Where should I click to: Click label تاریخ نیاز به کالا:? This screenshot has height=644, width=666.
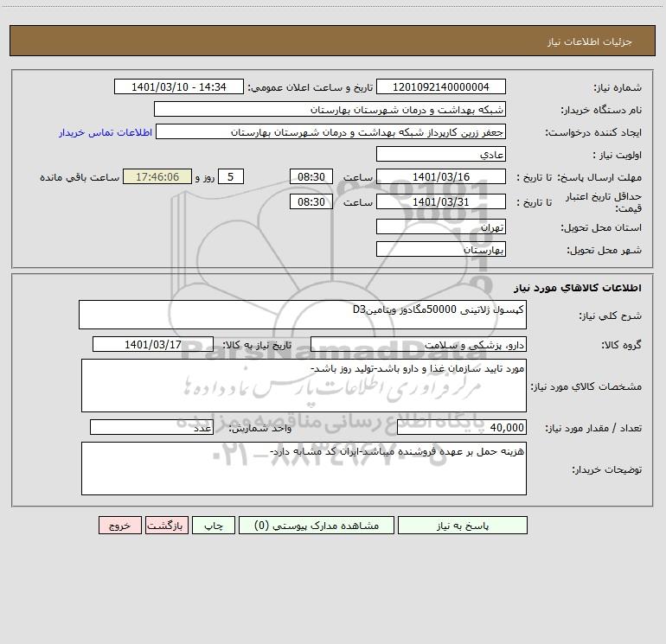(258, 345)
